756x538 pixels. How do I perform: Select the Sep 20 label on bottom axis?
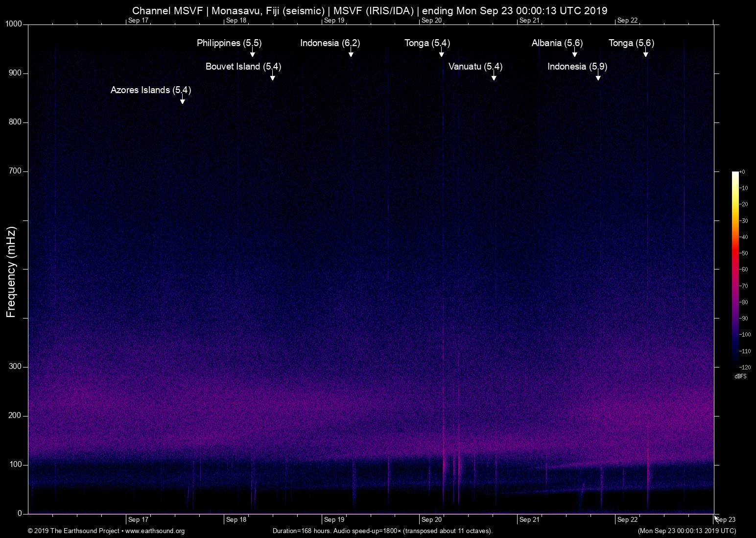click(431, 520)
